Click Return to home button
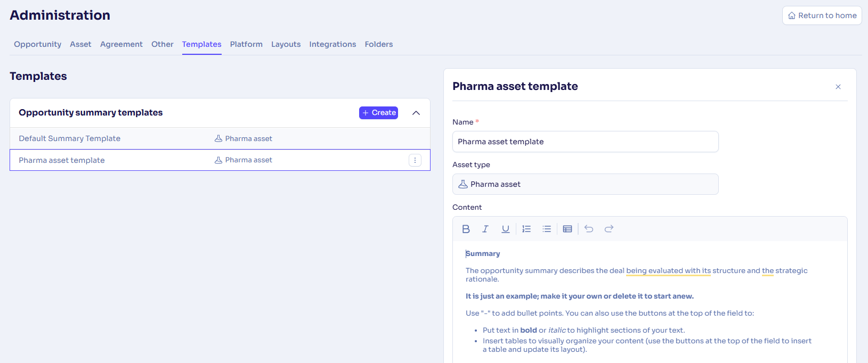The image size is (868, 363). pyautogui.click(x=822, y=15)
